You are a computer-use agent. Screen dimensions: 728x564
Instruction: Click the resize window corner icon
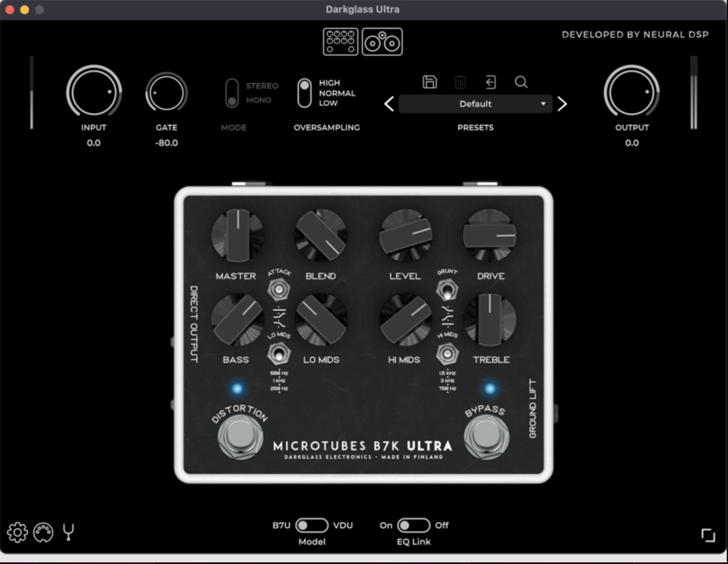click(708, 535)
